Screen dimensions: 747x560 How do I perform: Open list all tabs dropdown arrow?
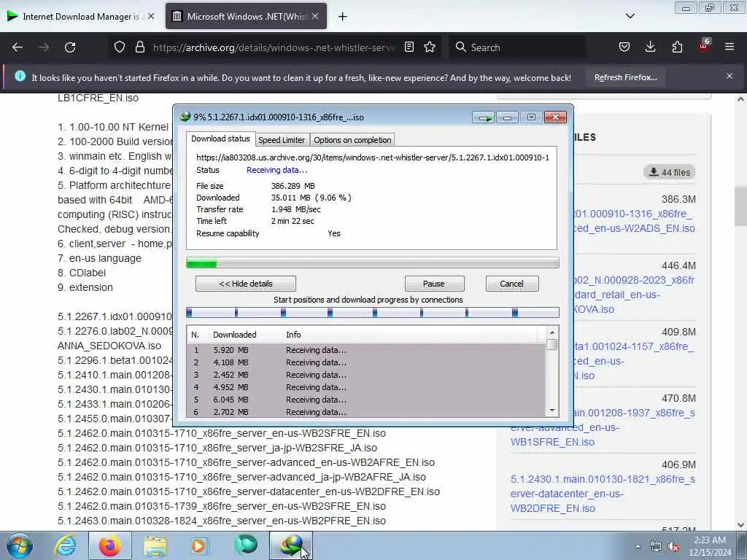click(630, 16)
